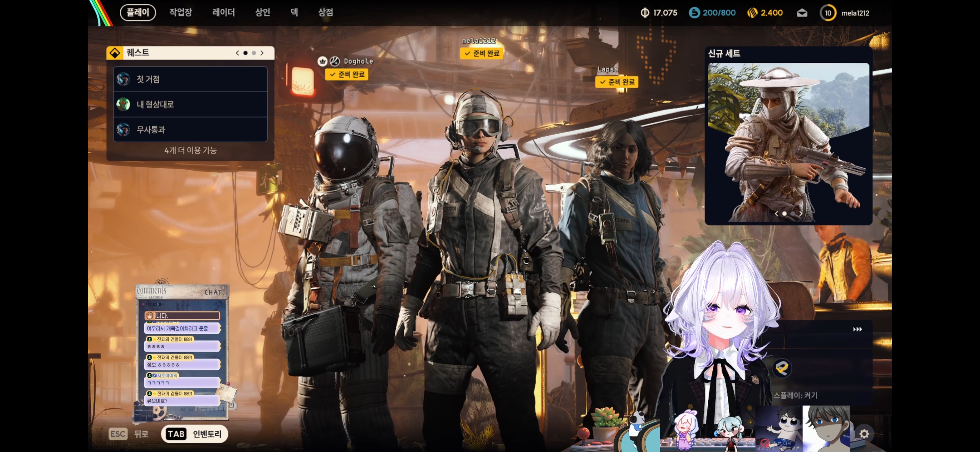Viewport: 980px width, 452px height.
Task: Click the chat message 정보 ㅎㅎㅎㅎㅎ
Action: pos(182,364)
